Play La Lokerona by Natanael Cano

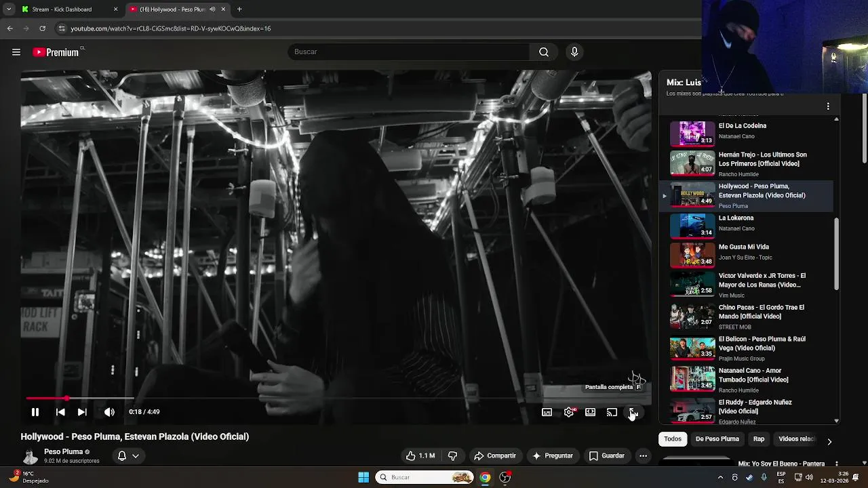pyautogui.click(x=746, y=226)
